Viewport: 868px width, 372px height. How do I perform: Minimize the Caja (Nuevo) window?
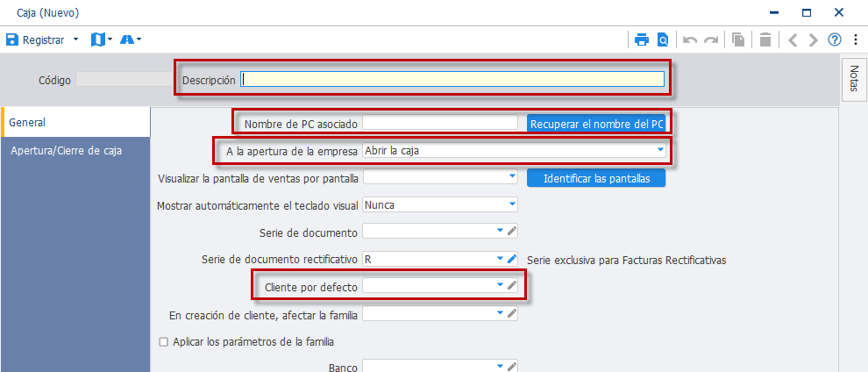774,12
